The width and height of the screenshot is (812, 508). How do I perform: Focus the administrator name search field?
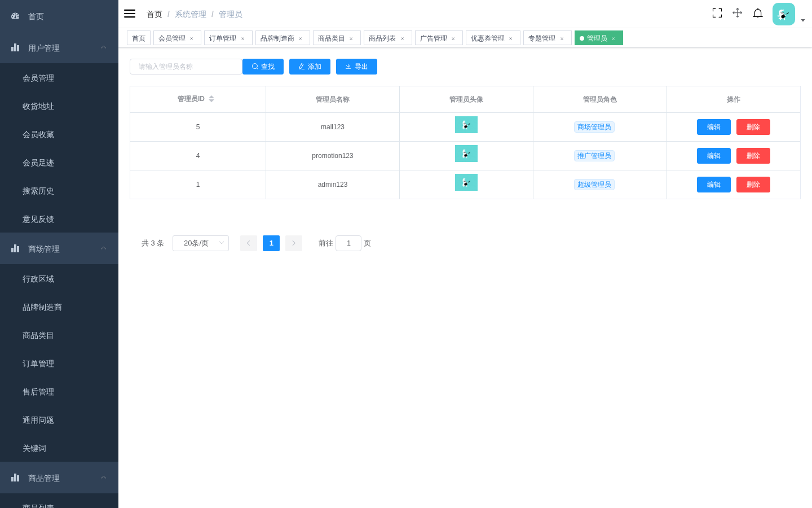[x=186, y=67]
